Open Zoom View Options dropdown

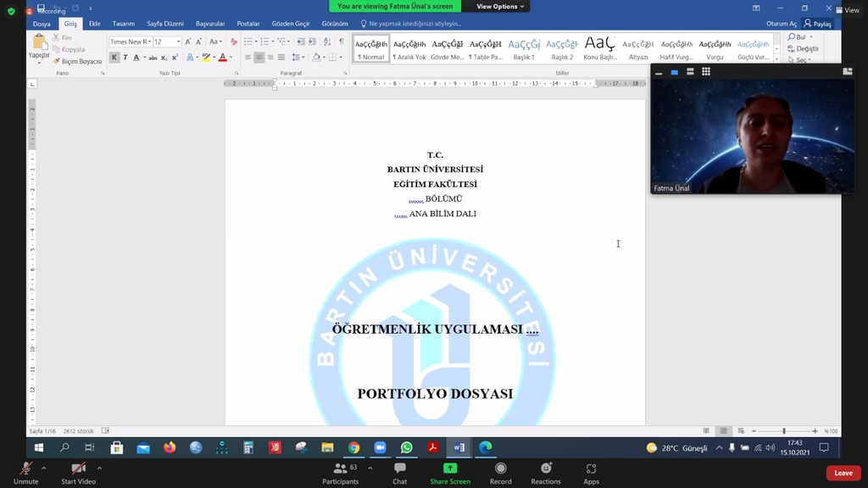(500, 6)
